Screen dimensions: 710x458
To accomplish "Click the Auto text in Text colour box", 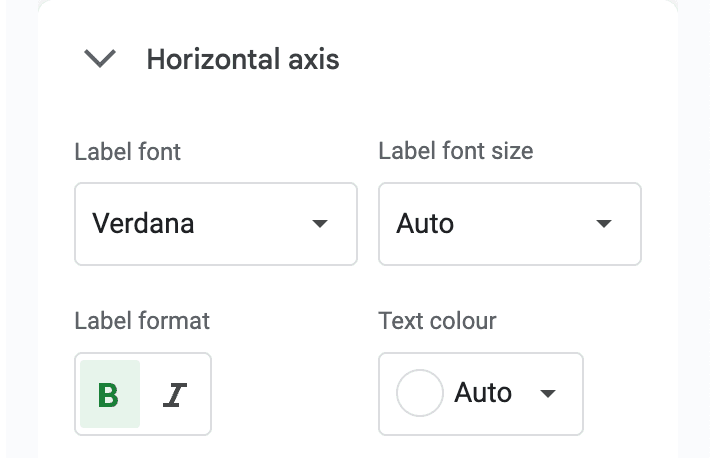I will (483, 394).
